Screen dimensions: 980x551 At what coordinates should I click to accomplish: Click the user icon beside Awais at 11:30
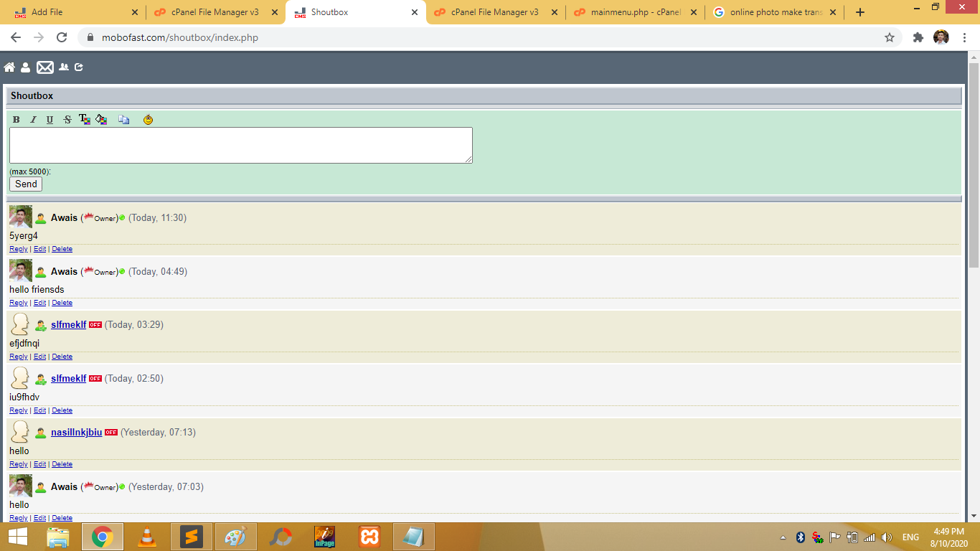click(41, 219)
